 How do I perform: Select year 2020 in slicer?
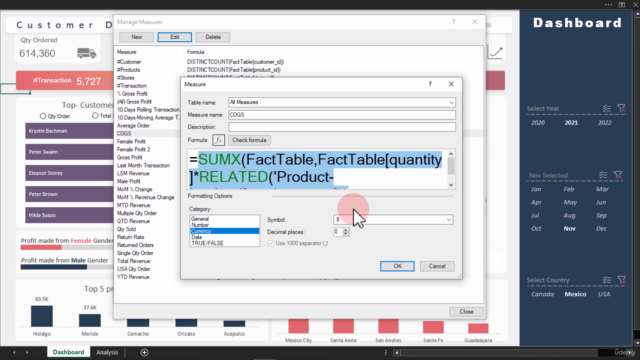538,122
